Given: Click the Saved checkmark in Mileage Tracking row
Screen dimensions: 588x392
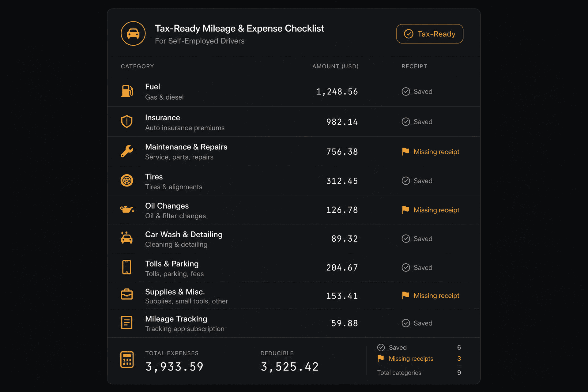Looking at the screenshot, I should tap(406, 323).
